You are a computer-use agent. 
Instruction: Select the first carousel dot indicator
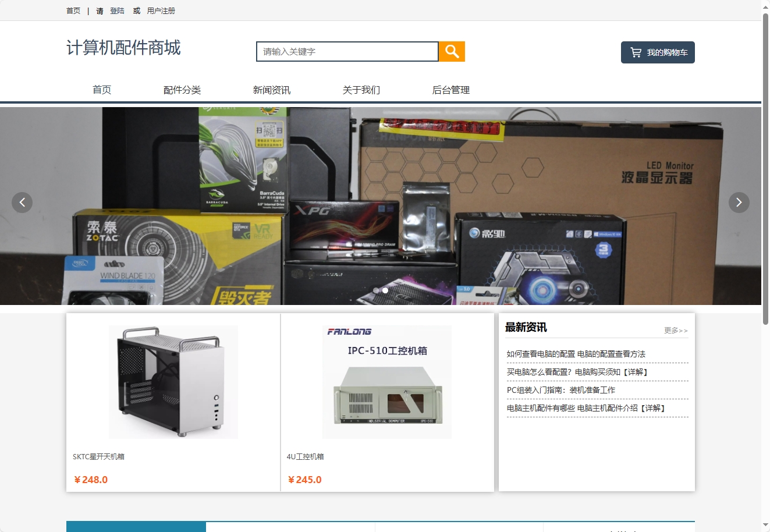point(377,290)
